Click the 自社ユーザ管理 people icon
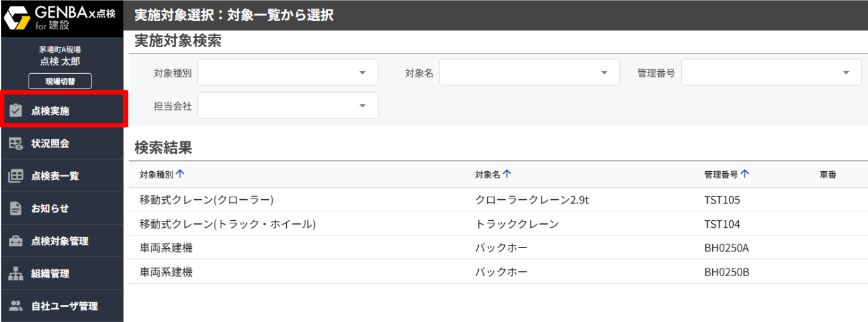This screenshot has width=868, height=322. click(x=16, y=306)
